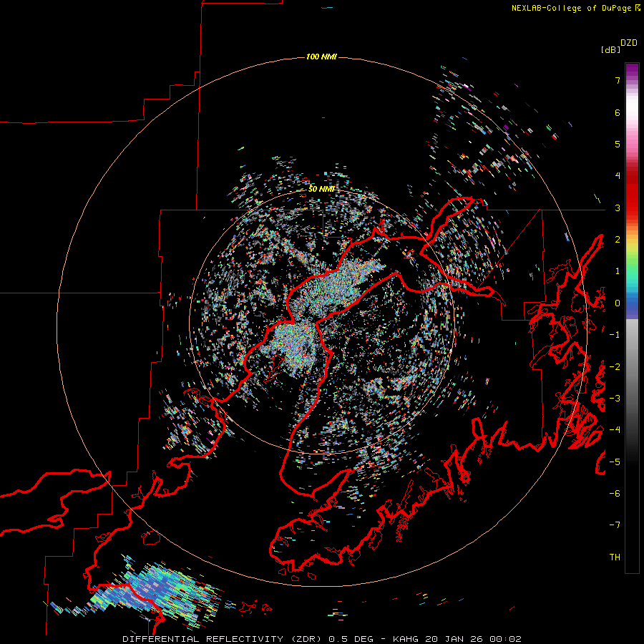Viewport: 644px width, 644px height.
Task: Click the TH threshold label
Action: click(x=615, y=557)
